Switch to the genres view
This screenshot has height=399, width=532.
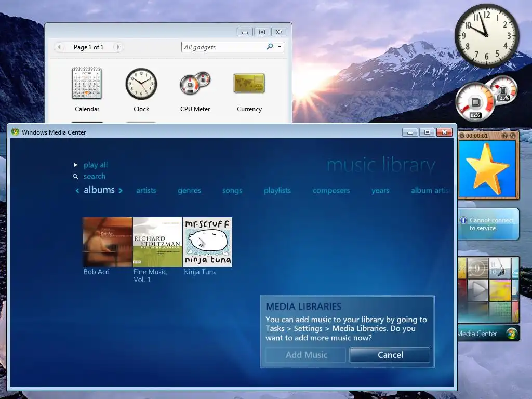coord(189,190)
